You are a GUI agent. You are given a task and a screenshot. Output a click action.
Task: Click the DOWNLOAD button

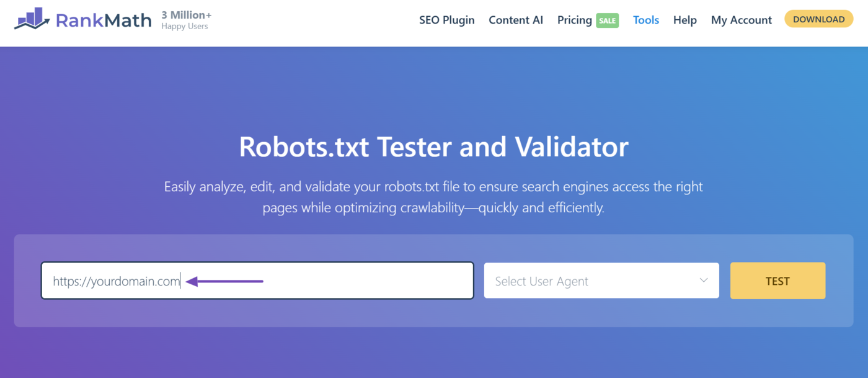818,19
